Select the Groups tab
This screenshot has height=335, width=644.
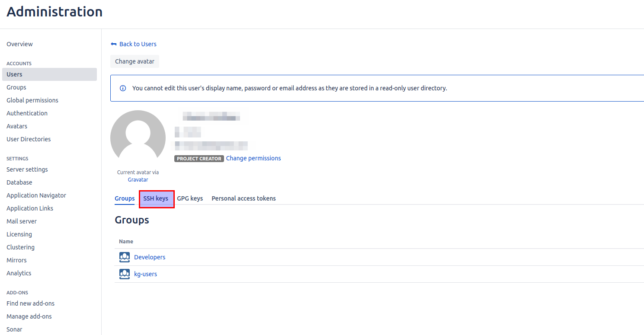coord(125,198)
